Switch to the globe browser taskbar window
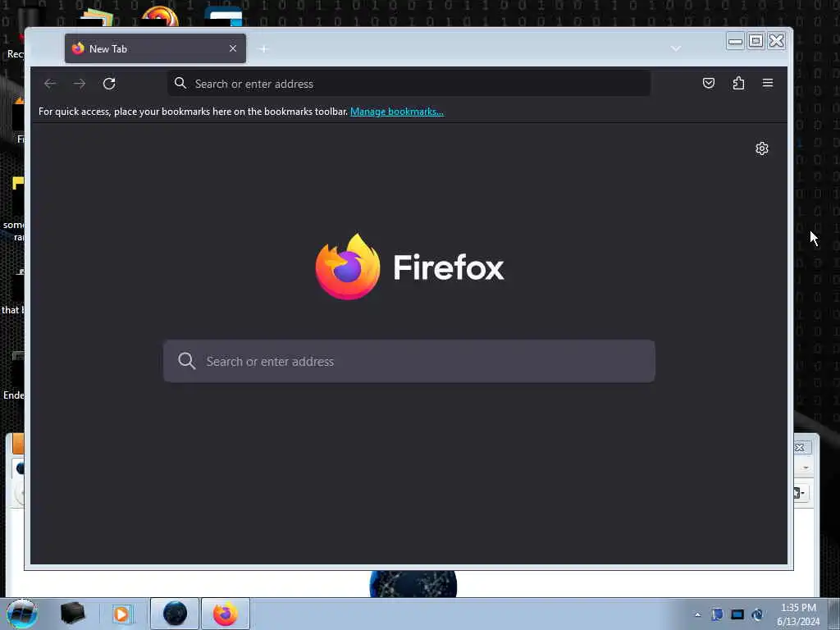Viewport: 840px width, 630px height. pos(175,614)
